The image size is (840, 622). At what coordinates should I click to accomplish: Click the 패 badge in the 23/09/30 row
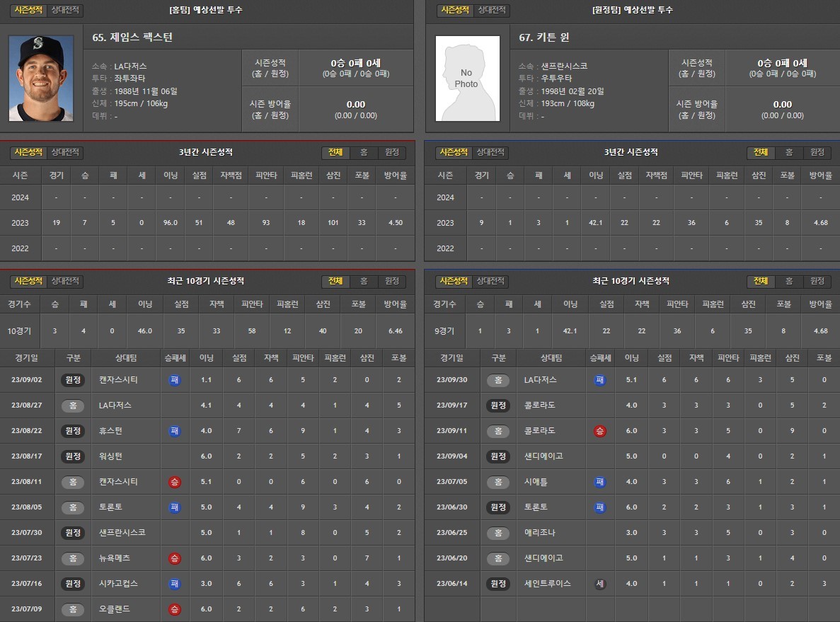[600, 380]
